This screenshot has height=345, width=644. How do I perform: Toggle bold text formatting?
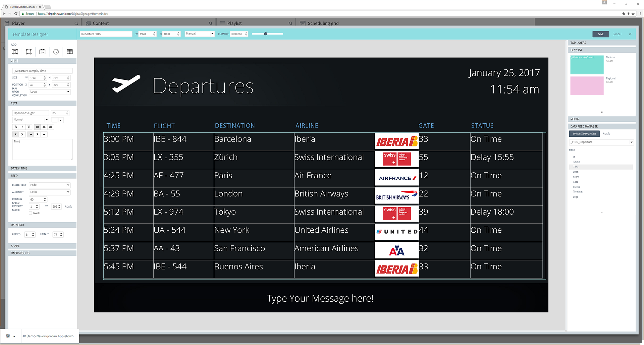coord(15,127)
